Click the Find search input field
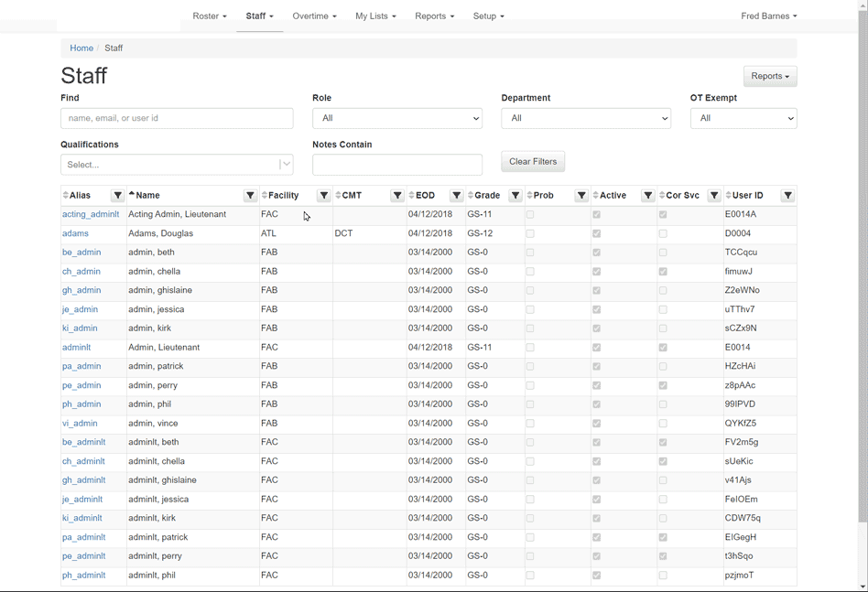The image size is (868, 592). [177, 118]
